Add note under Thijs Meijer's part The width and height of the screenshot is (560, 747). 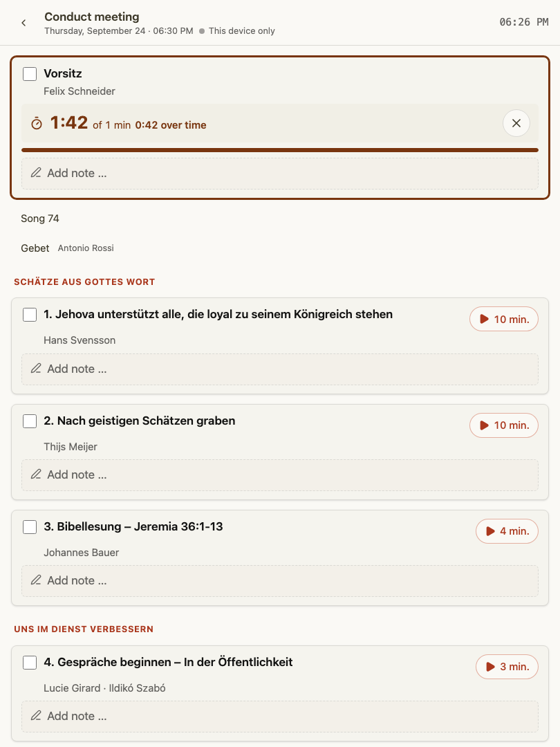click(280, 475)
